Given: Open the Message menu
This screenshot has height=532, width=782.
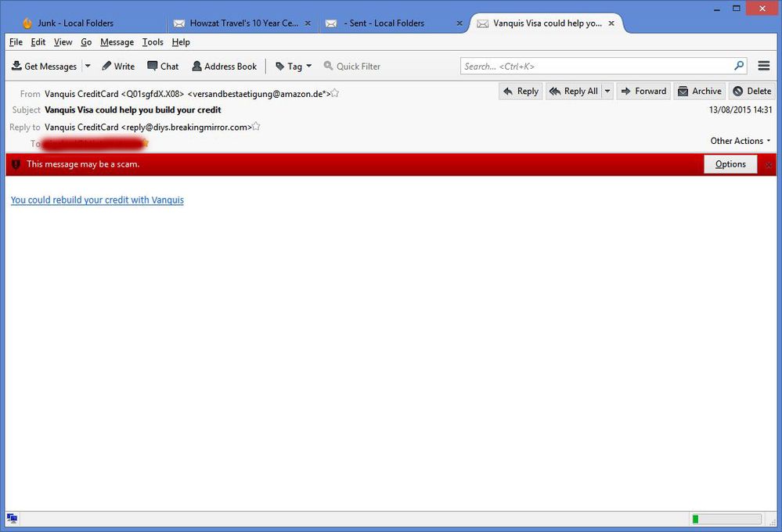Looking at the screenshot, I should pyautogui.click(x=117, y=42).
